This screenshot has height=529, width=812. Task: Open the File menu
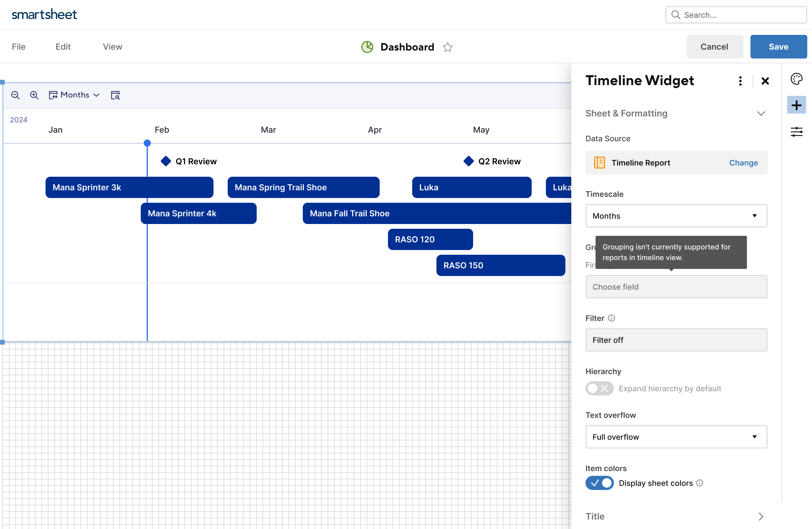point(18,47)
